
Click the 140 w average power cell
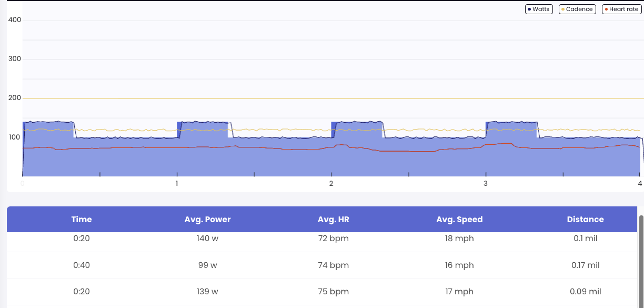[207, 239]
